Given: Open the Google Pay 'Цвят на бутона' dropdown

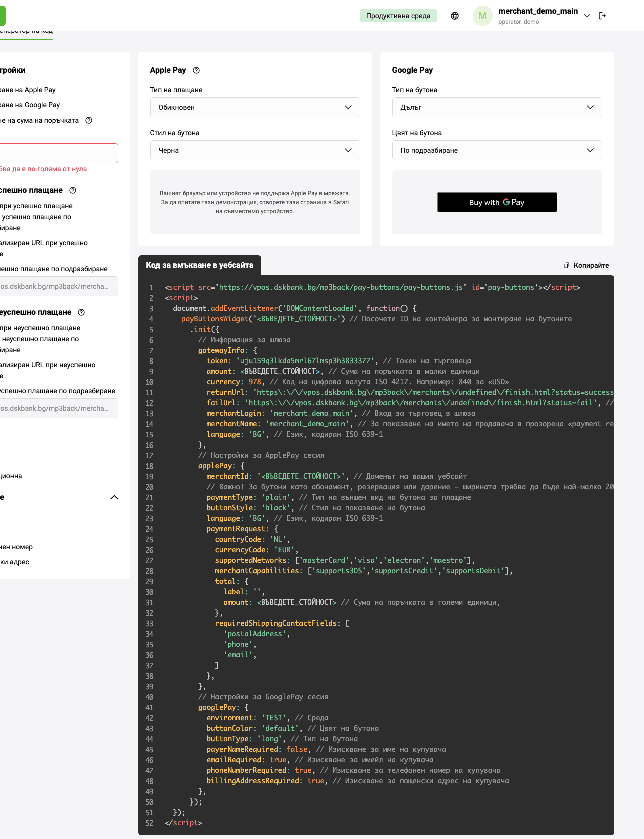Looking at the screenshot, I should point(497,150).
